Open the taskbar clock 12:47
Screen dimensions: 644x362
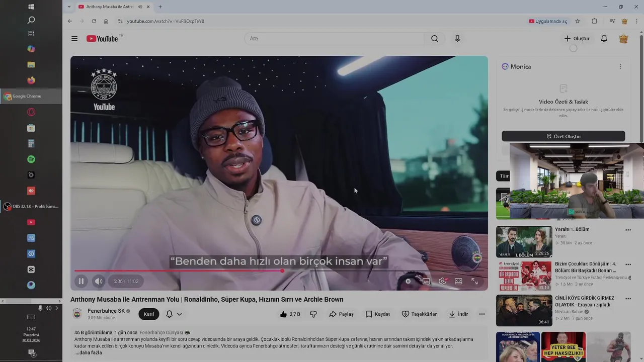31,334
